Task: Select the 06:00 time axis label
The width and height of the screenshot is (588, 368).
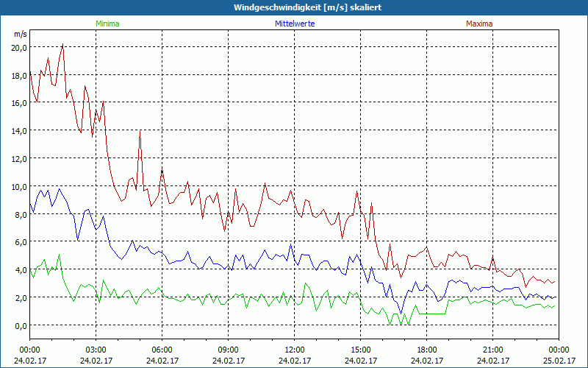Action: (x=162, y=350)
